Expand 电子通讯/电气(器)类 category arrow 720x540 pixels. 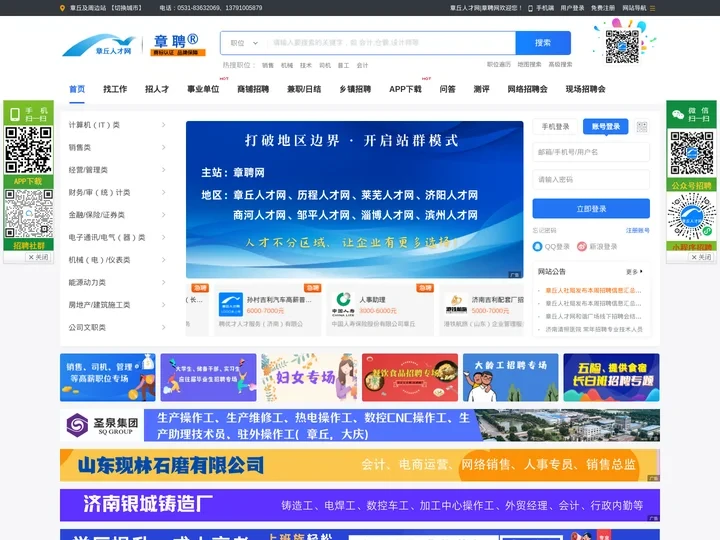(163, 237)
